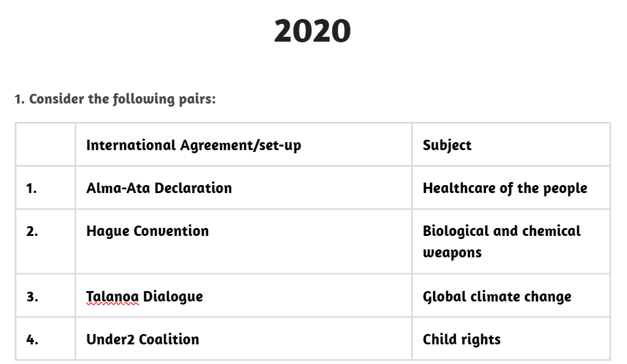
Task: Click the 'International Agreement/set-up' header cell
Action: [x=193, y=145]
